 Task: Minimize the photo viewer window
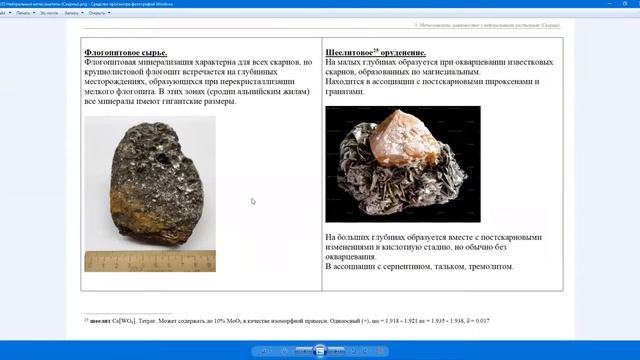coord(609,4)
